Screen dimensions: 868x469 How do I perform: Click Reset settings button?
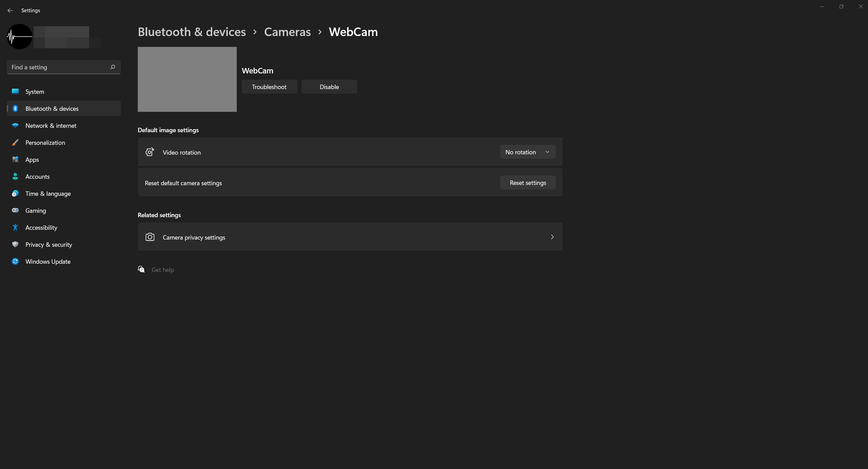click(x=528, y=183)
